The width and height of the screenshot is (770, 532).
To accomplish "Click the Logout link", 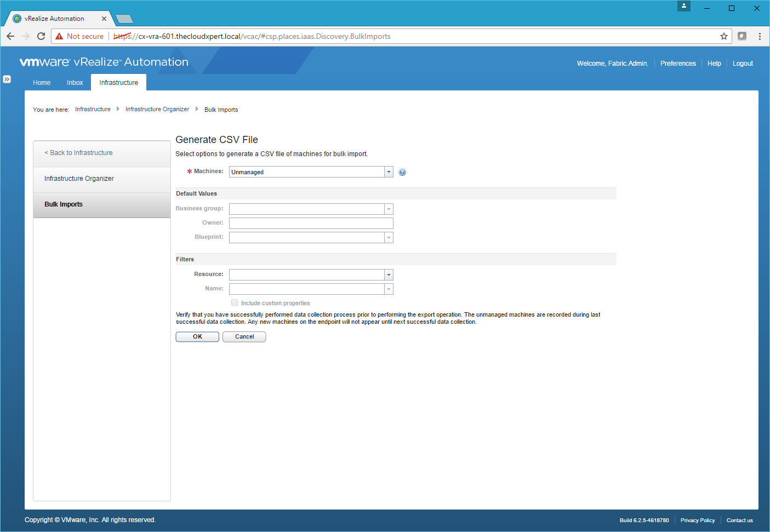I will [x=743, y=64].
